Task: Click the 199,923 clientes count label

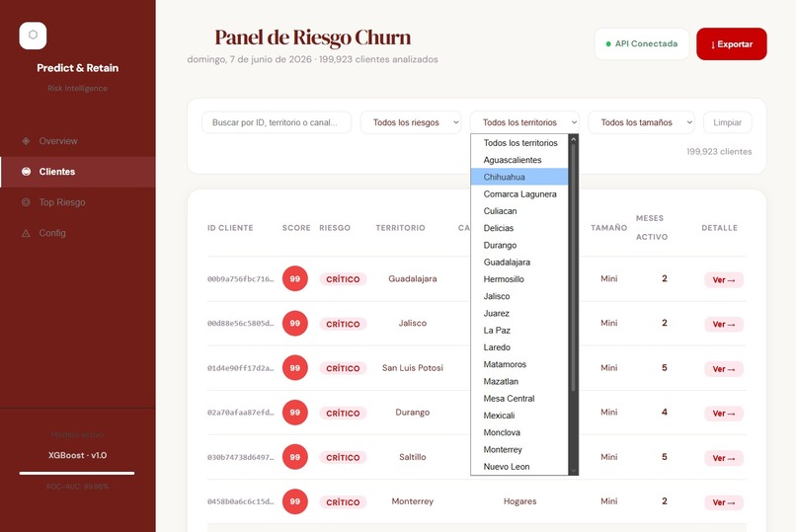Action: click(x=719, y=152)
